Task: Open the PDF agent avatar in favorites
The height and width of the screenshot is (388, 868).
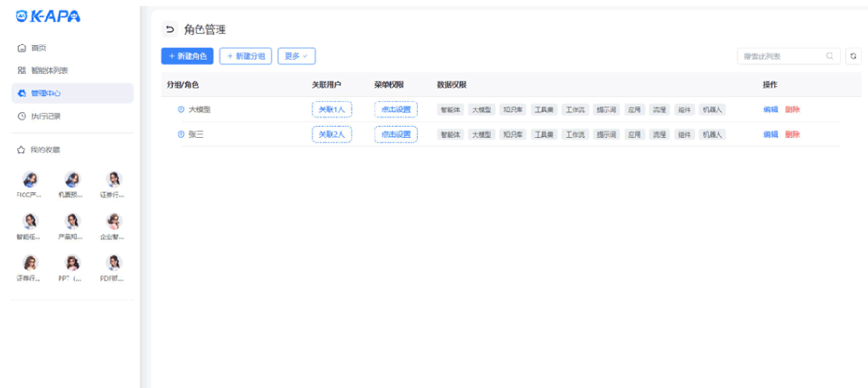Action: (112, 263)
